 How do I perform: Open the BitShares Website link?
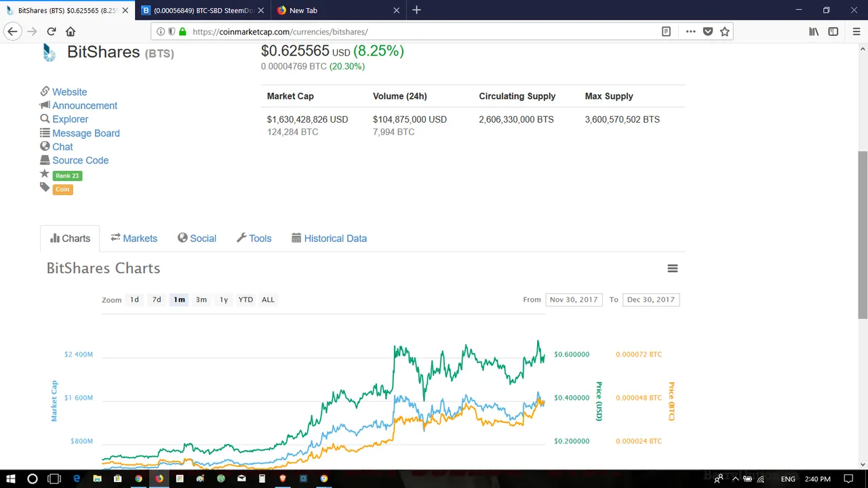69,92
